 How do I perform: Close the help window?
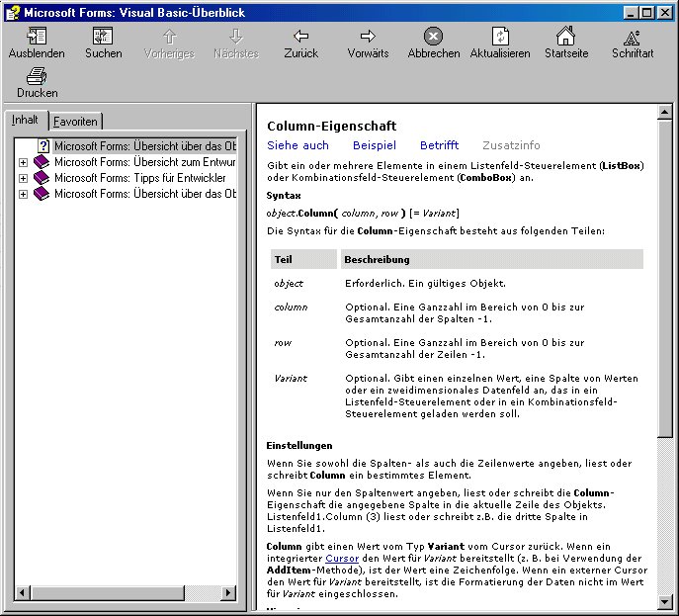(664, 13)
